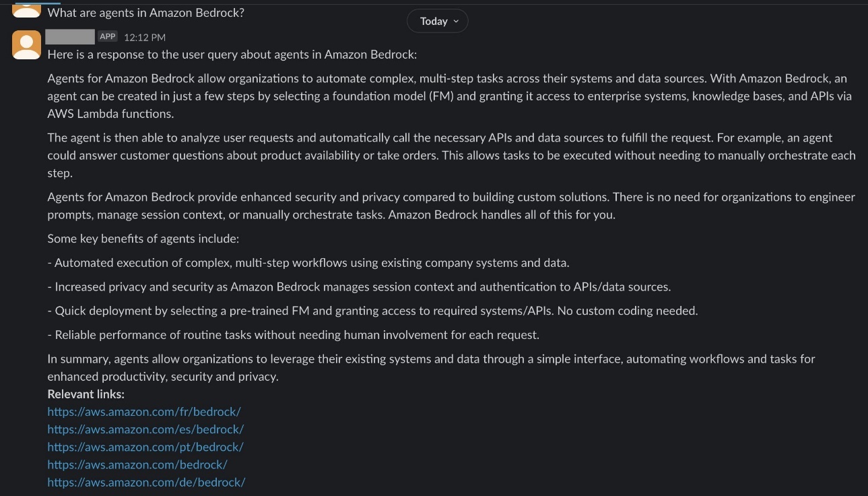Click the APP badge next to sender name

tap(108, 36)
